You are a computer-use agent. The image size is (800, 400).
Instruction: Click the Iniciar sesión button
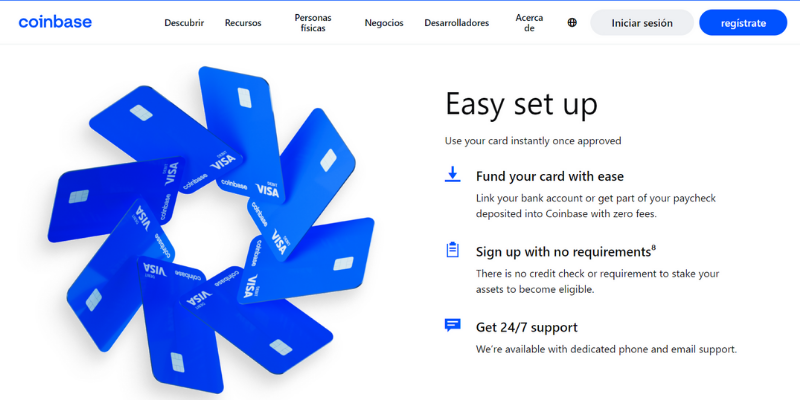642,22
